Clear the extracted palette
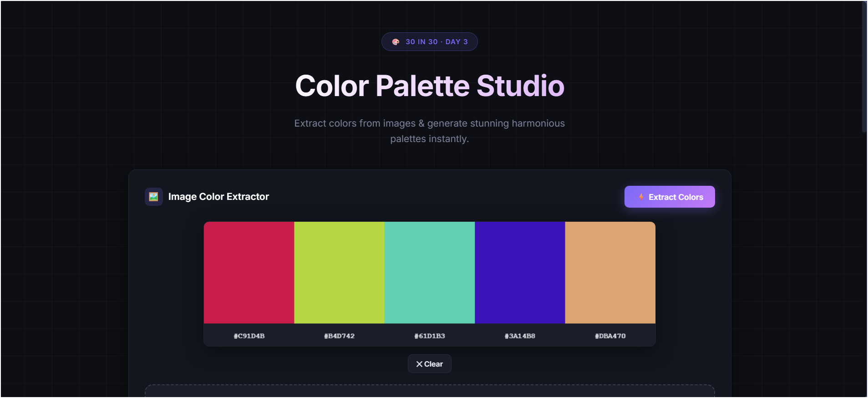 pos(430,364)
